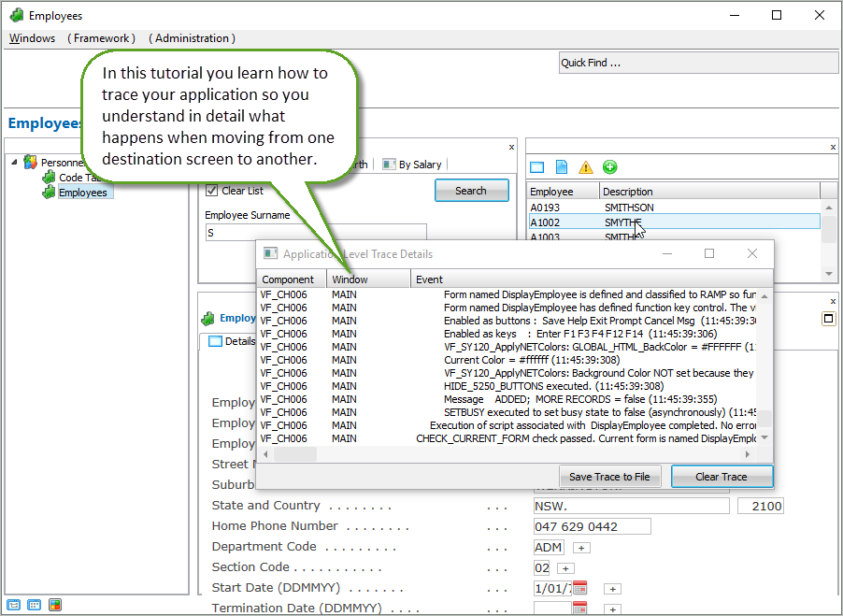843x616 pixels.
Task: Open the Windows menu
Action: (32, 38)
